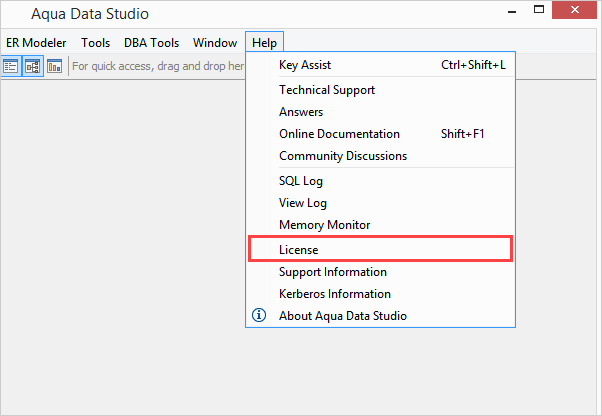Open the DBA Tools menu
Image resolution: width=602 pixels, height=416 pixels.
152,43
